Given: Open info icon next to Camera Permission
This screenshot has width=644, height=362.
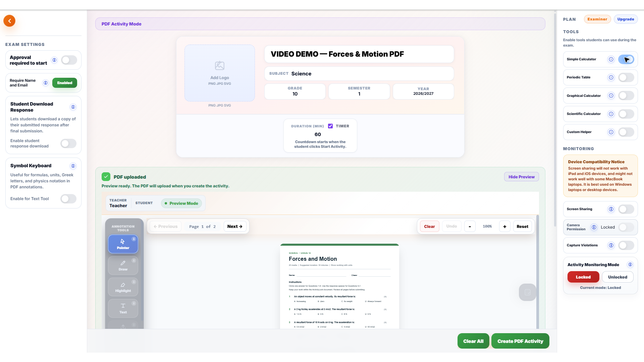Looking at the screenshot, I should tap(594, 227).
